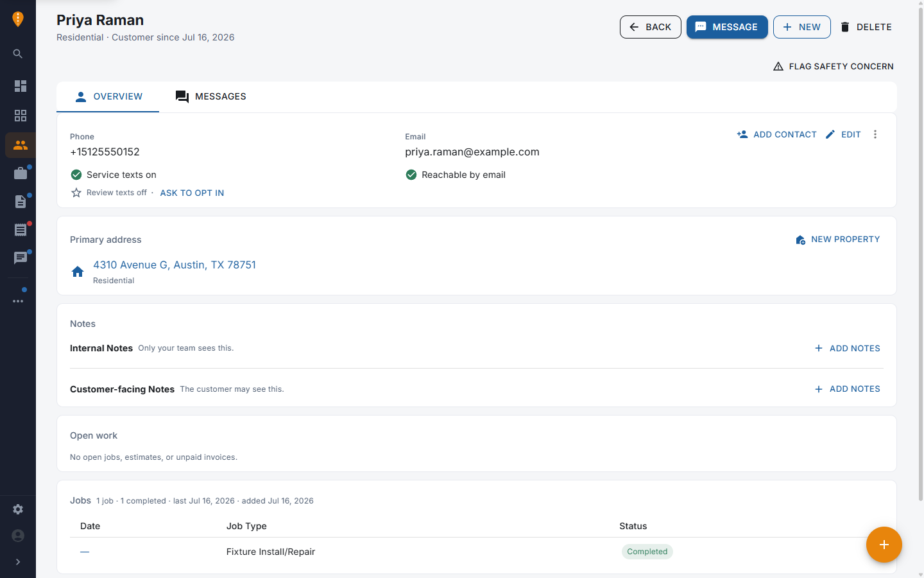The image size is (924, 578).
Task: Open the invoices receipt icon in sidebar
Action: click(x=21, y=230)
